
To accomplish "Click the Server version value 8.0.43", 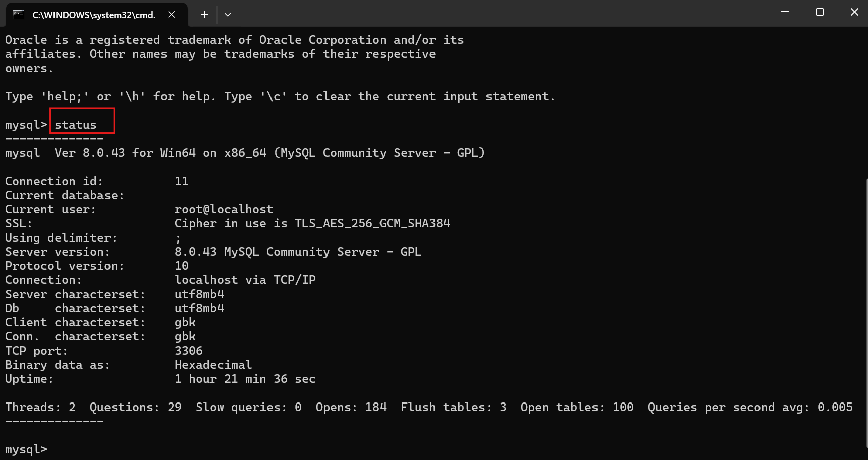I will tap(197, 251).
